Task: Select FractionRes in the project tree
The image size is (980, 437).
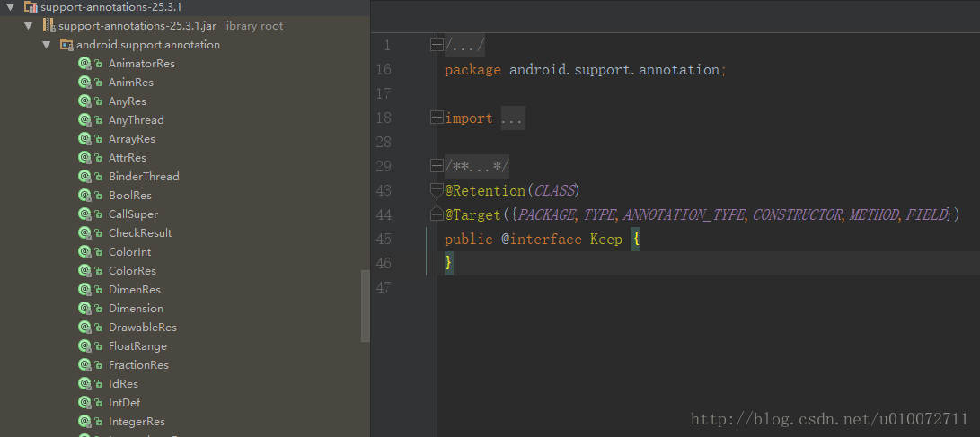Action: (x=138, y=364)
